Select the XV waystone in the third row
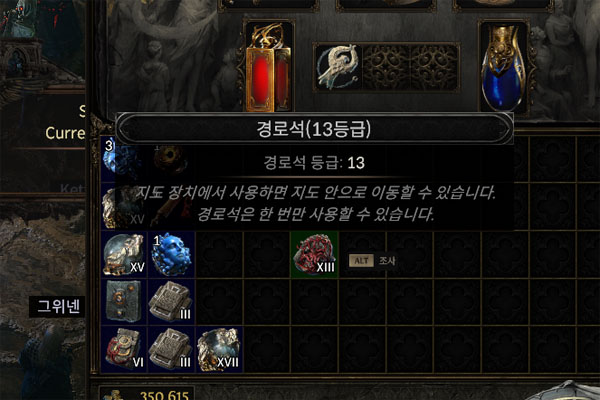The width and height of the screenshot is (600, 400). [x=124, y=254]
